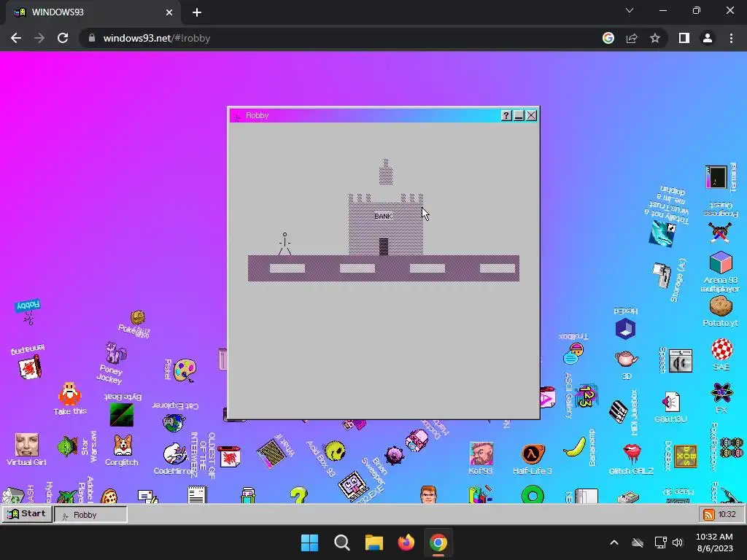Open the HexEd icon

tap(625, 329)
